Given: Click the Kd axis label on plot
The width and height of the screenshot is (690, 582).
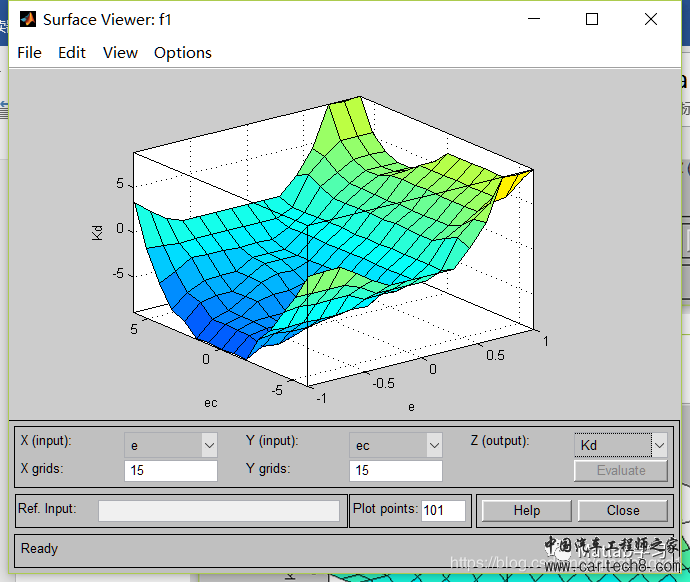Looking at the screenshot, I should 97,233.
